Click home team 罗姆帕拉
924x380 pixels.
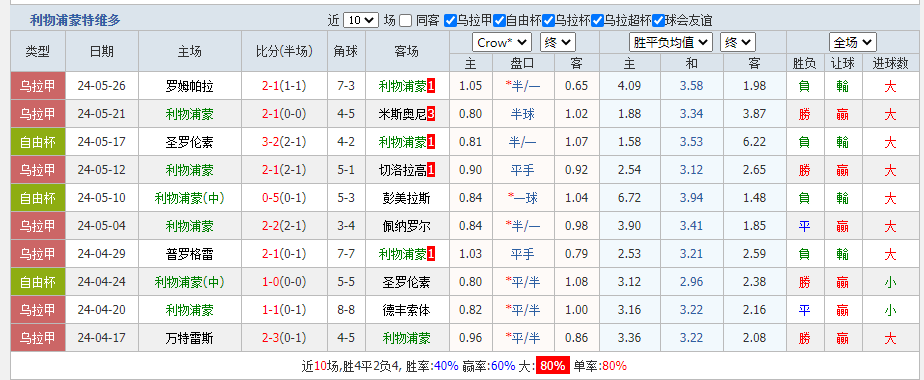190,87
